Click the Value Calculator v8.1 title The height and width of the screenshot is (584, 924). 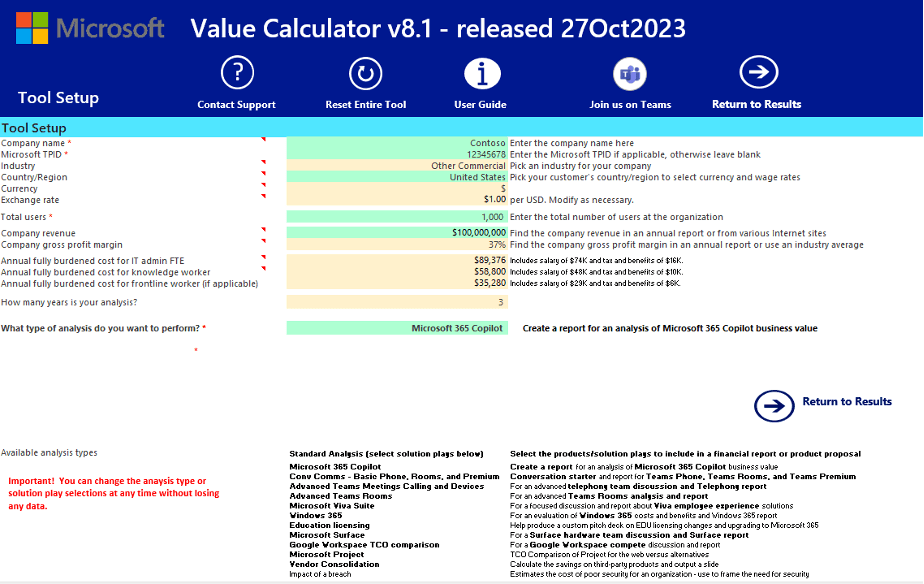(438, 28)
